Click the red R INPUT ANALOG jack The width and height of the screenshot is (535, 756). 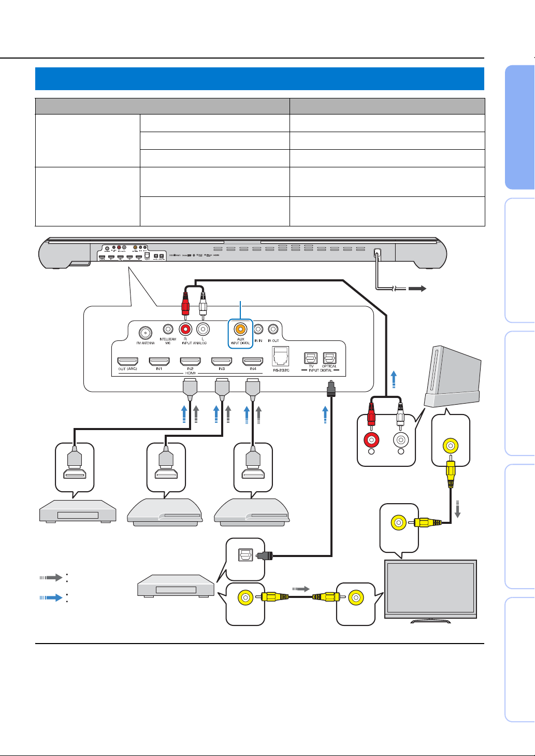[x=185, y=329]
